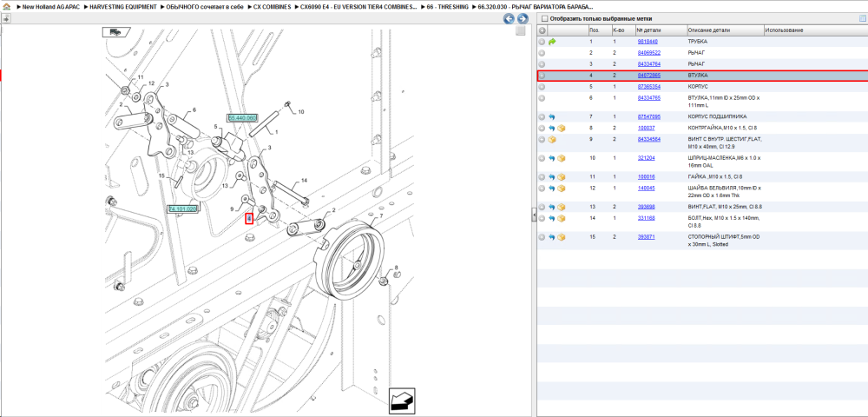
Task: Click the blue replacement arrow for КОРПУС ПОДШИПНИКА
Action: [552, 117]
